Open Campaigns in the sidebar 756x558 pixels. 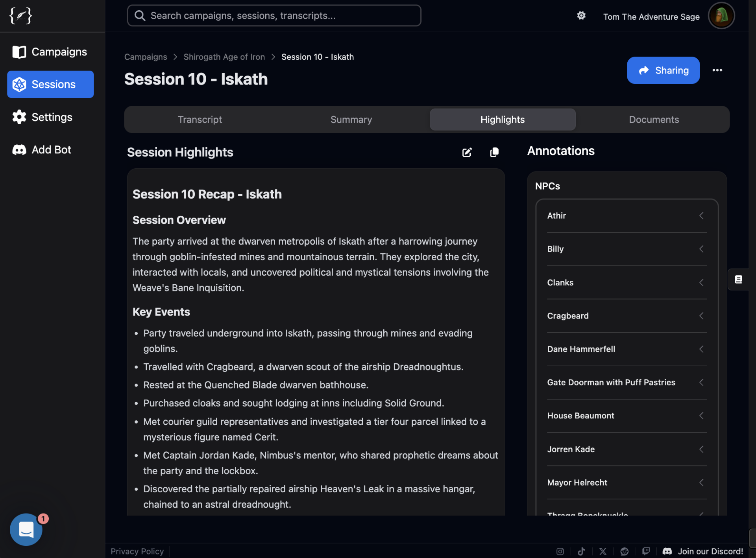pos(50,52)
